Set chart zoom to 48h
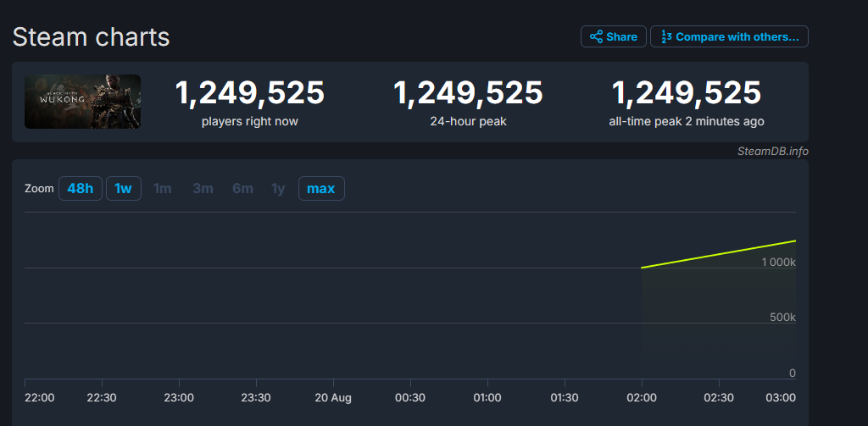 (80, 188)
